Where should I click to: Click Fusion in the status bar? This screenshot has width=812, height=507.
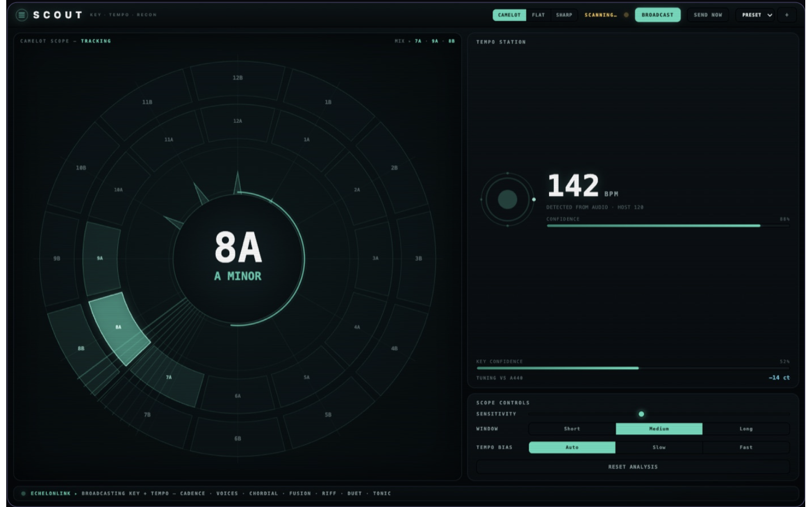coord(300,494)
